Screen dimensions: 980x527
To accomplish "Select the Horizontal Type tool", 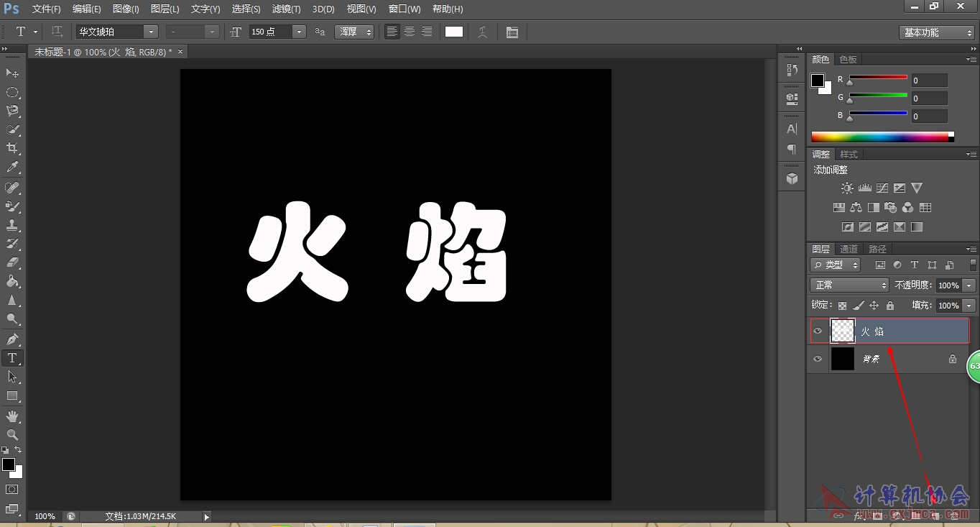I will [12, 358].
